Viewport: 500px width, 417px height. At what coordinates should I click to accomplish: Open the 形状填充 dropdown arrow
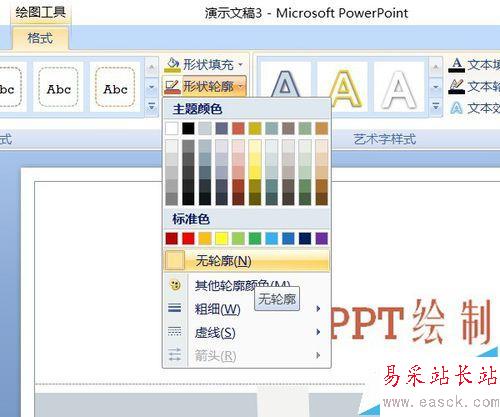click(241, 65)
